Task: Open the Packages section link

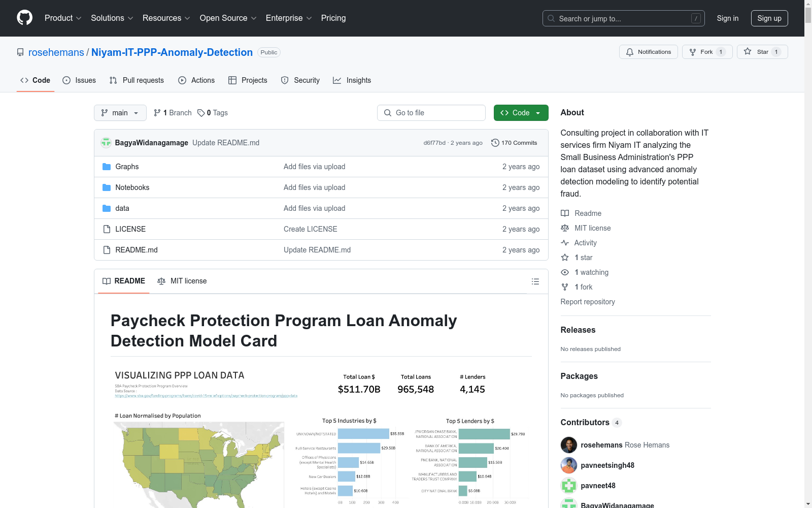Action: tap(579, 376)
